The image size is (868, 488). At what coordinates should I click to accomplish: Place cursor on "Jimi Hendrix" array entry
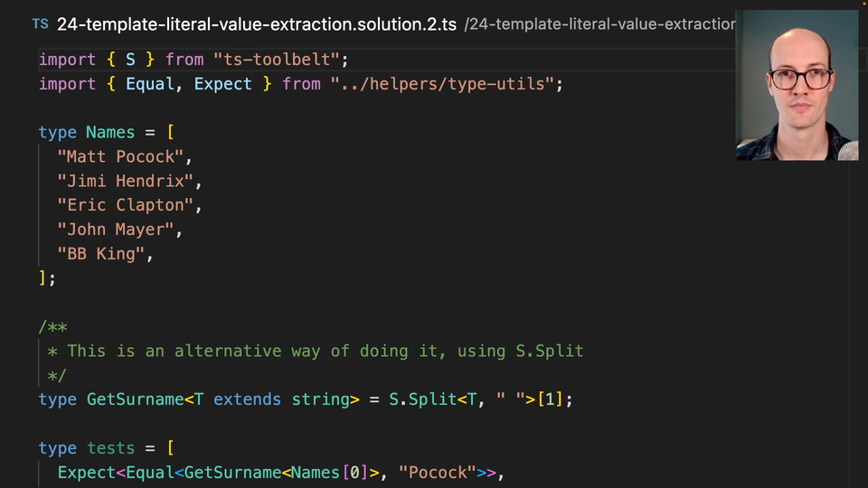pos(125,182)
